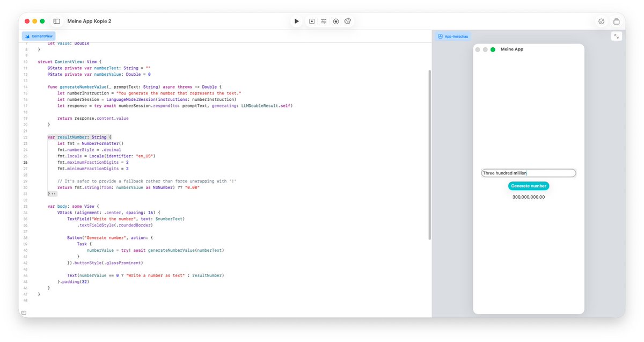Click the 'let numberSession' code line
644x342 pixels.
click(147, 99)
